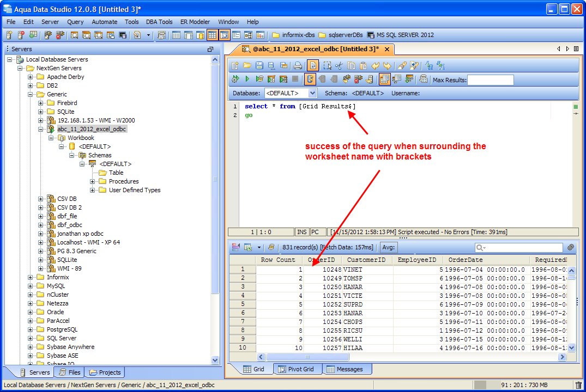Click the Copy icon in editor toolbar
Image resolution: width=586 pixels, height=392 pixels.
coord(351,66)
